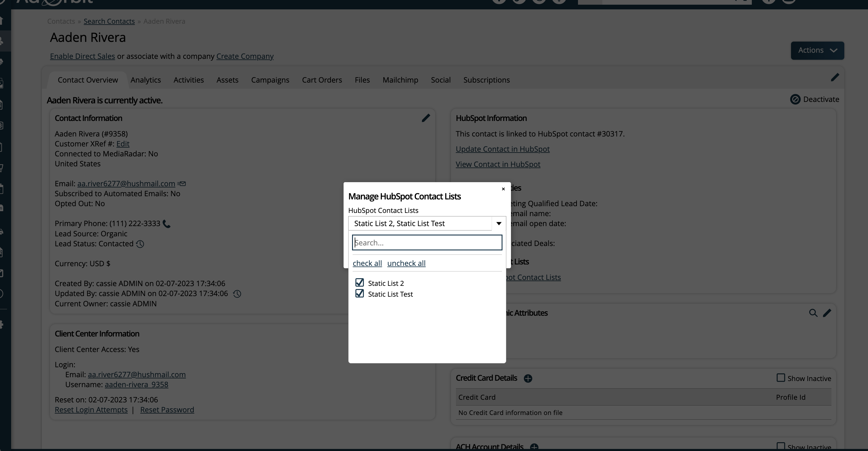
Task: Click the Deactivate circle-slash icon
Action: click(795, 100)
